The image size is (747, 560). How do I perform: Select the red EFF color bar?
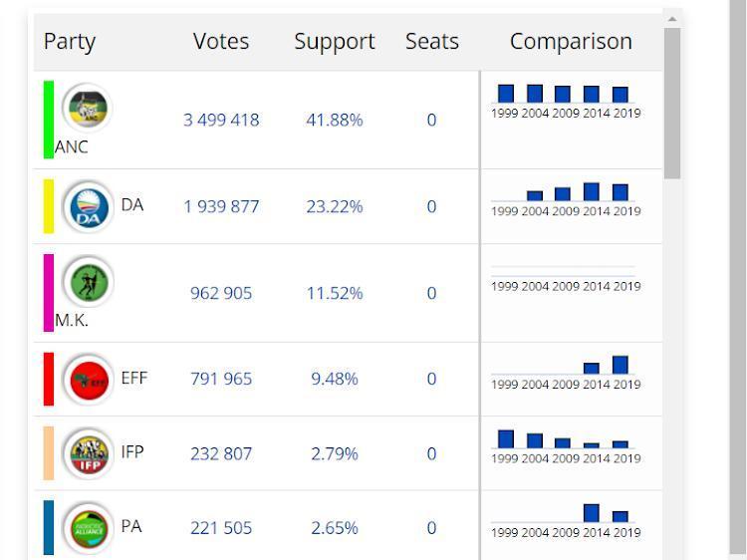49,379
